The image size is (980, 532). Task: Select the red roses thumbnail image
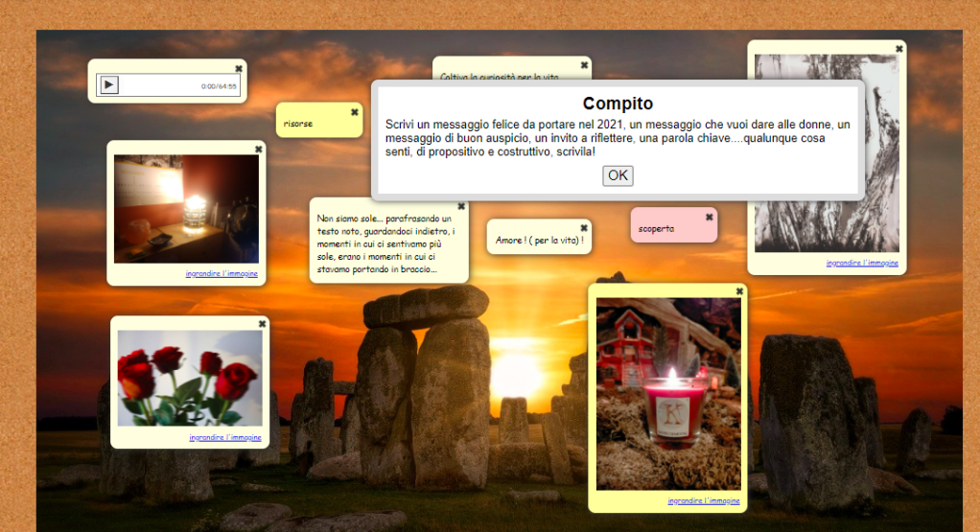pos(190,379)
